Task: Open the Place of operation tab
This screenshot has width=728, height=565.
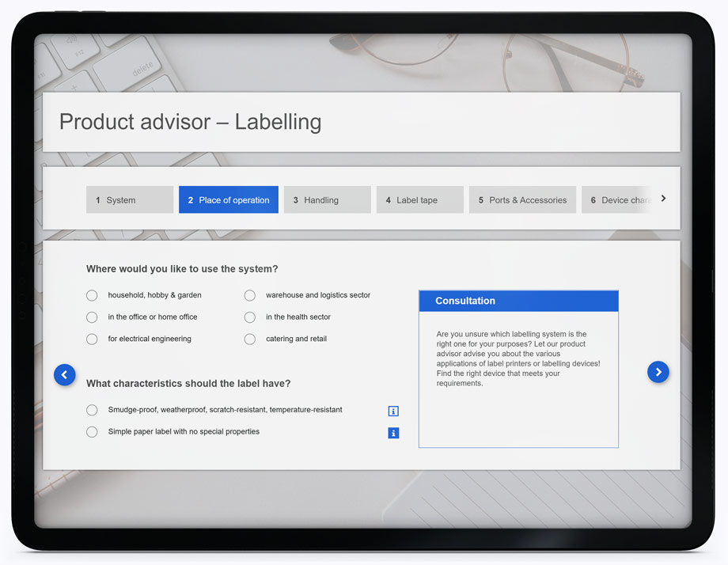Action: (229, 200)
